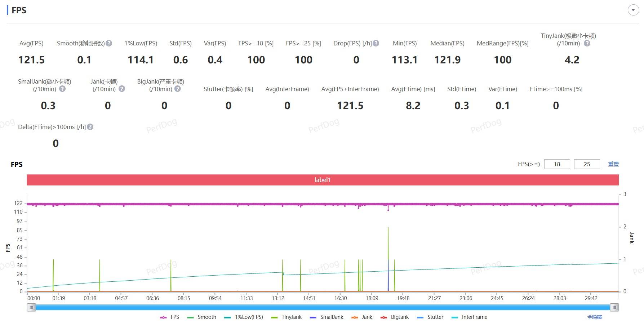Image resolution: width=644 pixels, height=321 pixels.
Task: Click help icon next to Jank(卡顿)
Action: [122, 89]
